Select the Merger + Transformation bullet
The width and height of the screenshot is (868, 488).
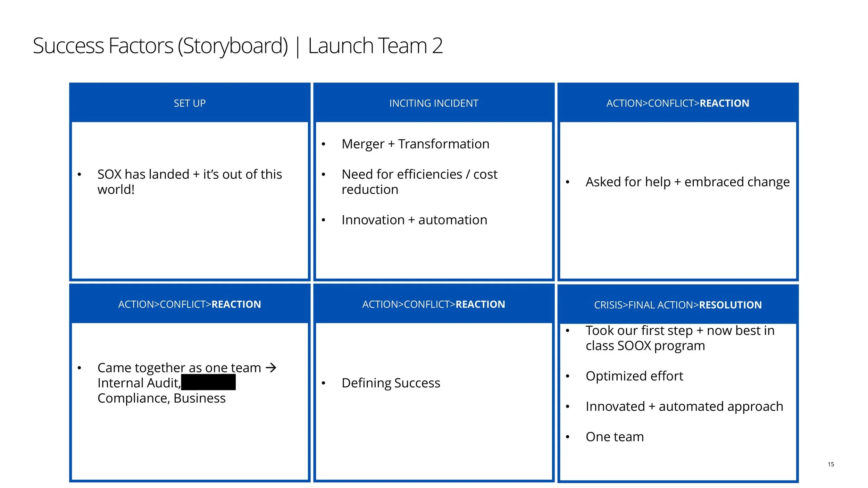(415, 144)
